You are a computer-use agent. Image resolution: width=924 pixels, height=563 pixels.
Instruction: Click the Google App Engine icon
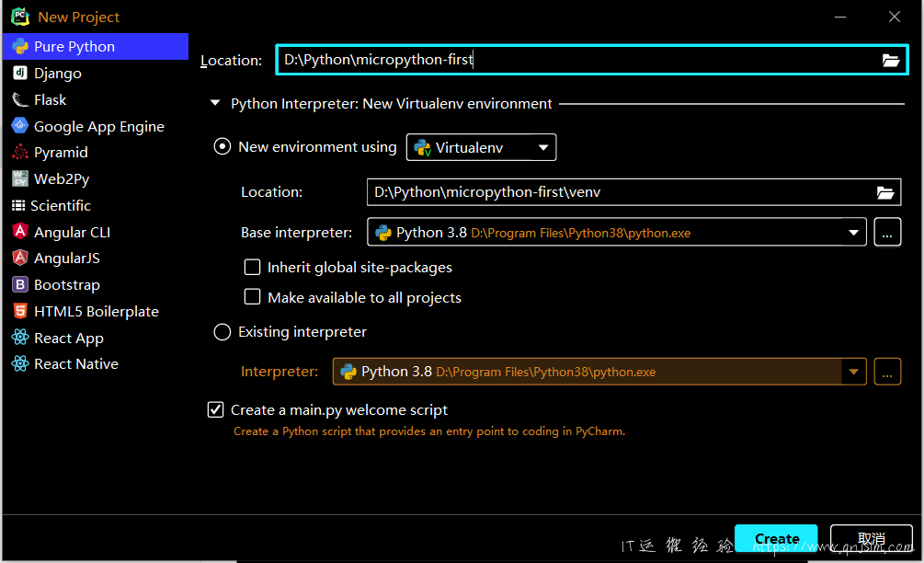20,125
